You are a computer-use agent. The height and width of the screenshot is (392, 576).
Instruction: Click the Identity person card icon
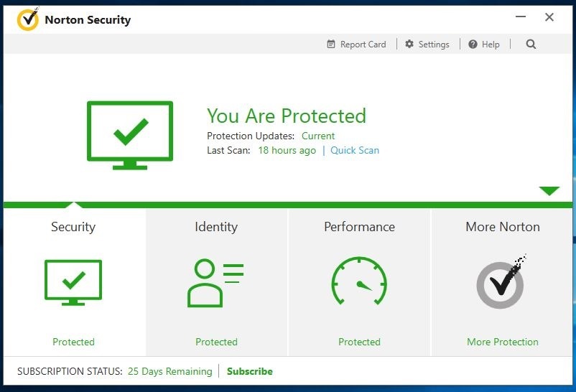pos(215,283)
